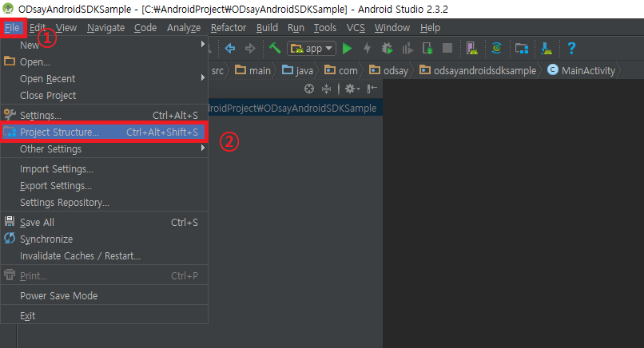Choose Export Settings... menu item
Image resolution: width=644 pixels, height=348 pixels.
coord(105,186)
